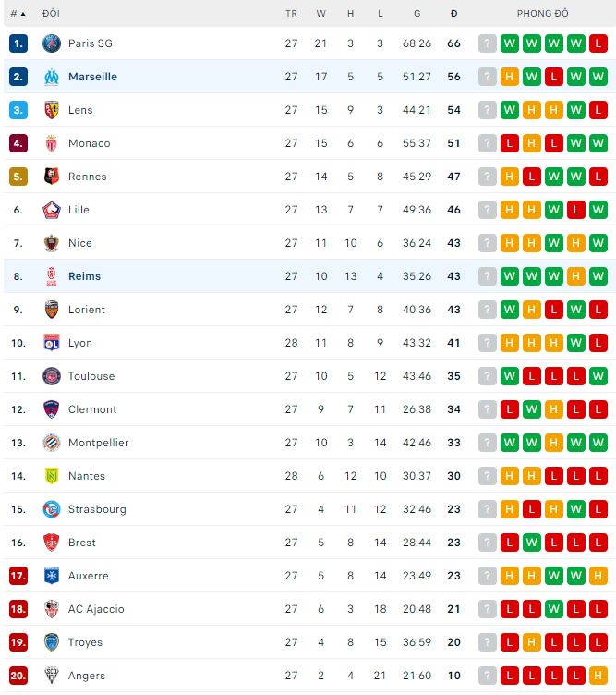Click the Toulouse team logo
Screen dimensions: 616x695
(x=52, y=376)
